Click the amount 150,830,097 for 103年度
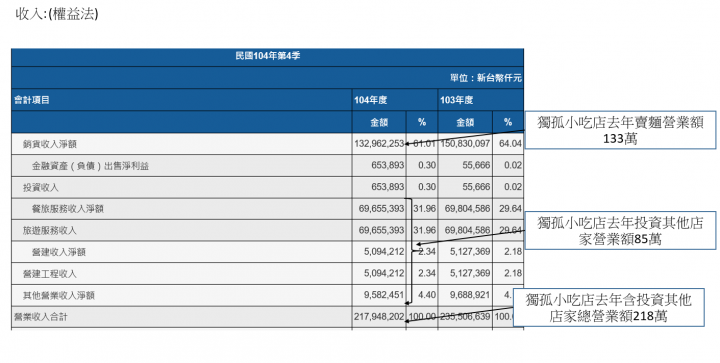The height and width of the screenshot is (363, 720). [465, 144]
